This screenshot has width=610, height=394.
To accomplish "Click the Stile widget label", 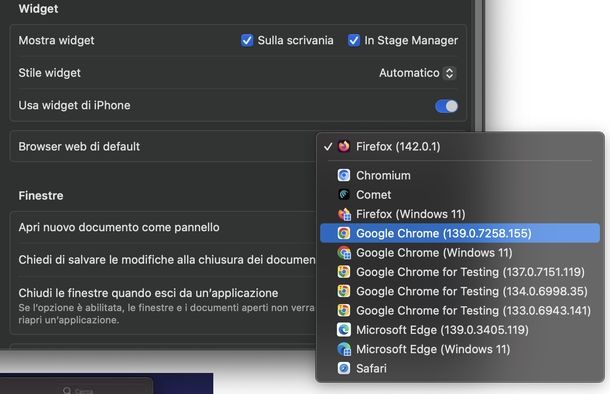I will 49,73.
